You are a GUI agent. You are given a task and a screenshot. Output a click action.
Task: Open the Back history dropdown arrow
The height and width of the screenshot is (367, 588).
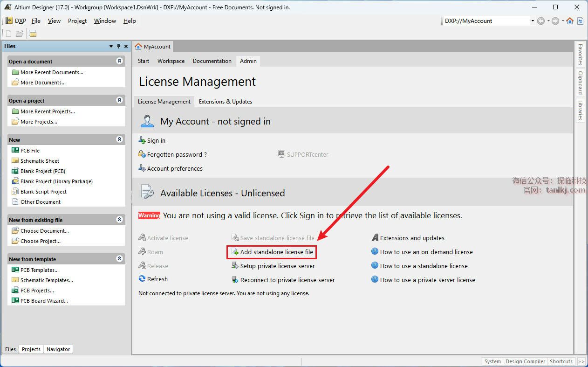click(x=548, y=21)
